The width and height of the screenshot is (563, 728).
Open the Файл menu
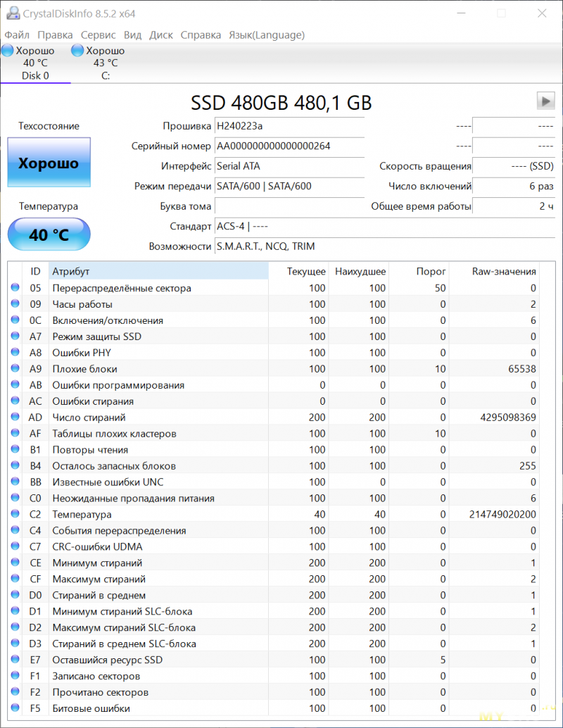click(x=17, y=34)
